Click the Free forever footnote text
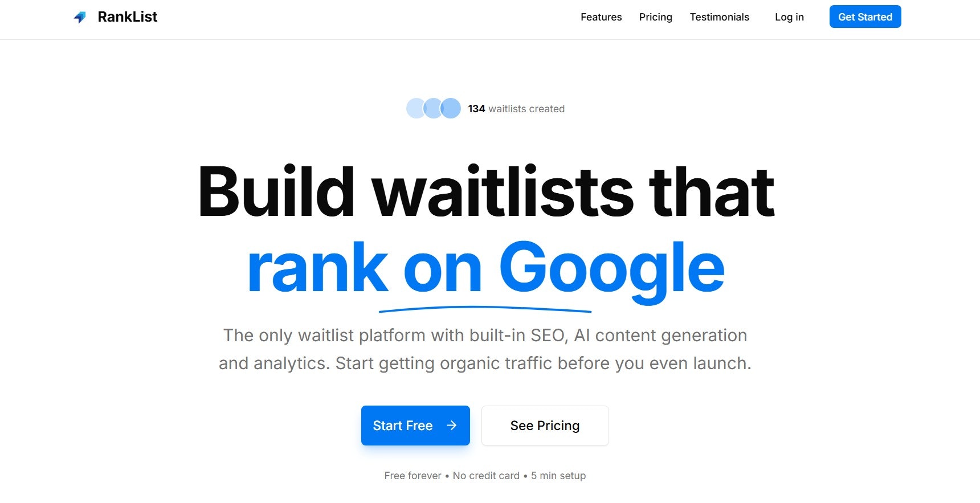The width and height of the screenshot is (980, 503). coord(412,476)
